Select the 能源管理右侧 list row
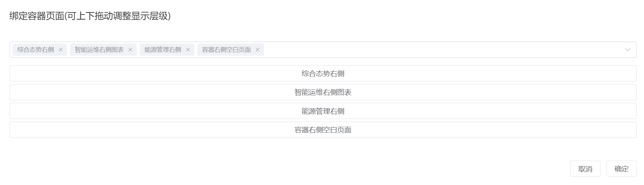 (x=323, y=111)
